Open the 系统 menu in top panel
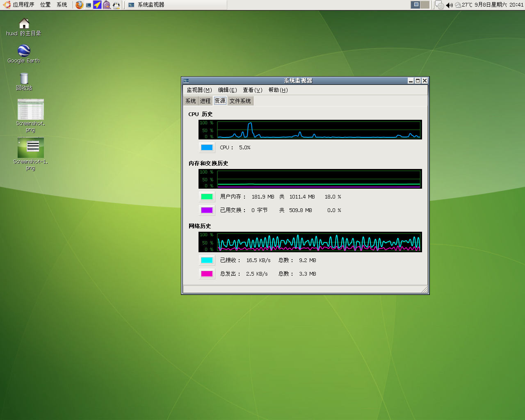The image size is (525, 420). point(62,5)
